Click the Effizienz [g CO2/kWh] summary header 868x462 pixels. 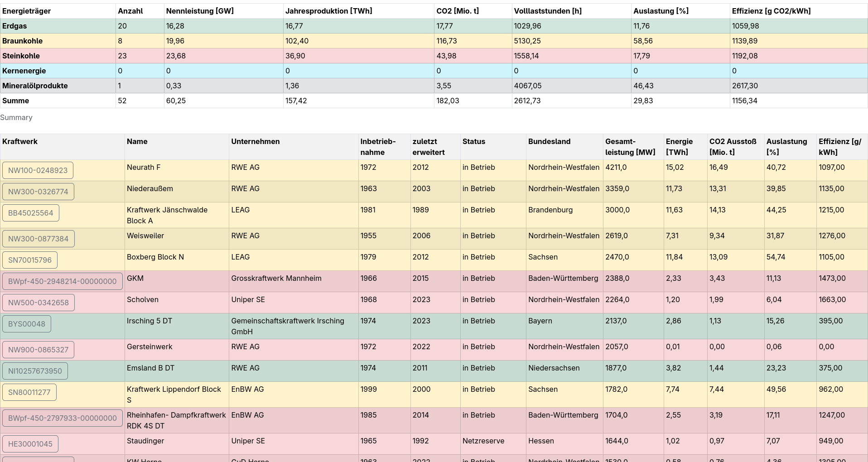point(771,11)
